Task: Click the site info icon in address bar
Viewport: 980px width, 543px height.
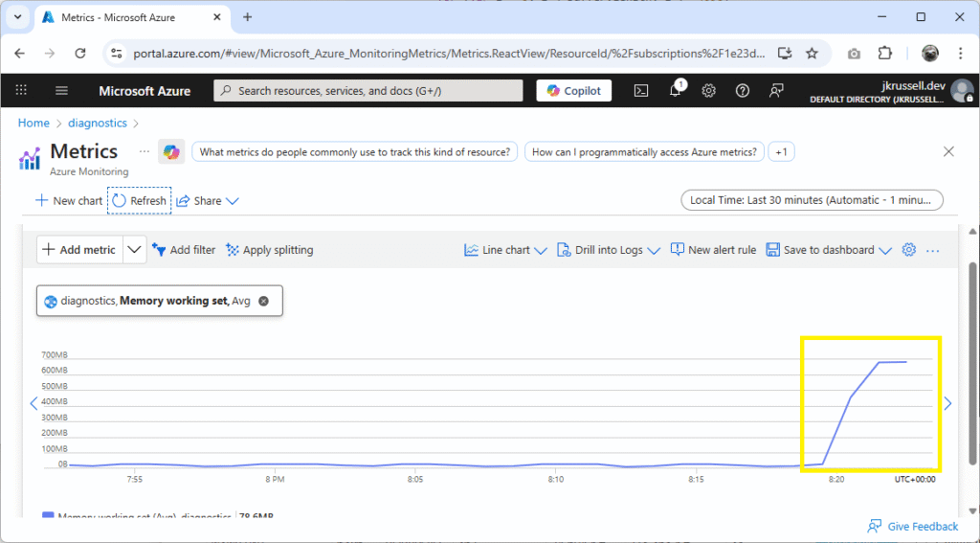Action: pyautogui.click(x=116, y=54)
